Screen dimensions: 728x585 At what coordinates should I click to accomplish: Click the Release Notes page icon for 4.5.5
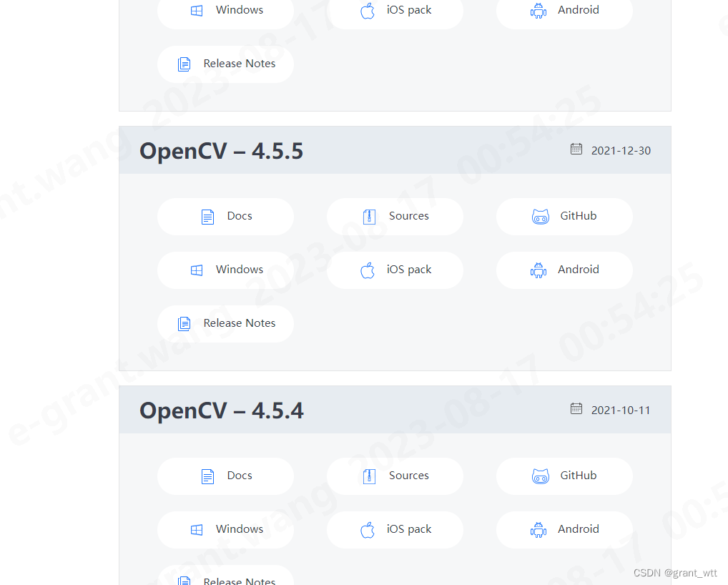(x=185, y=323)
